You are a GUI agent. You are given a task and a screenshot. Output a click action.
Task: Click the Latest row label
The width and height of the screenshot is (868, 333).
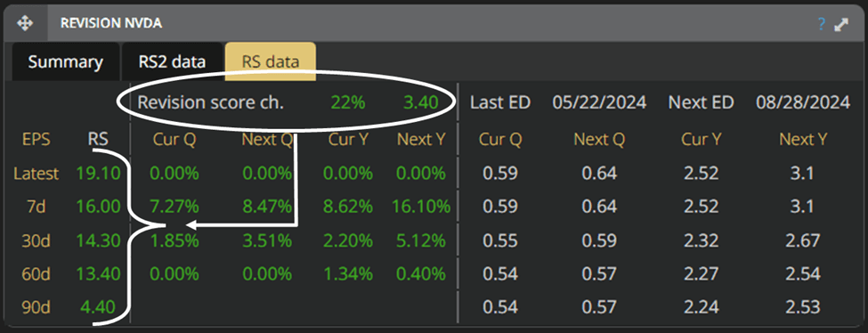tap(37, 174)
